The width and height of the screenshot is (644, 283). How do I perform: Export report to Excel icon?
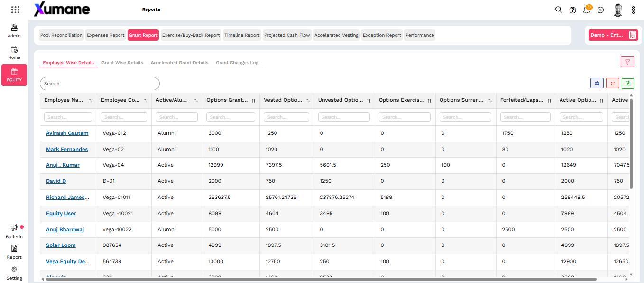pos(627,83)
